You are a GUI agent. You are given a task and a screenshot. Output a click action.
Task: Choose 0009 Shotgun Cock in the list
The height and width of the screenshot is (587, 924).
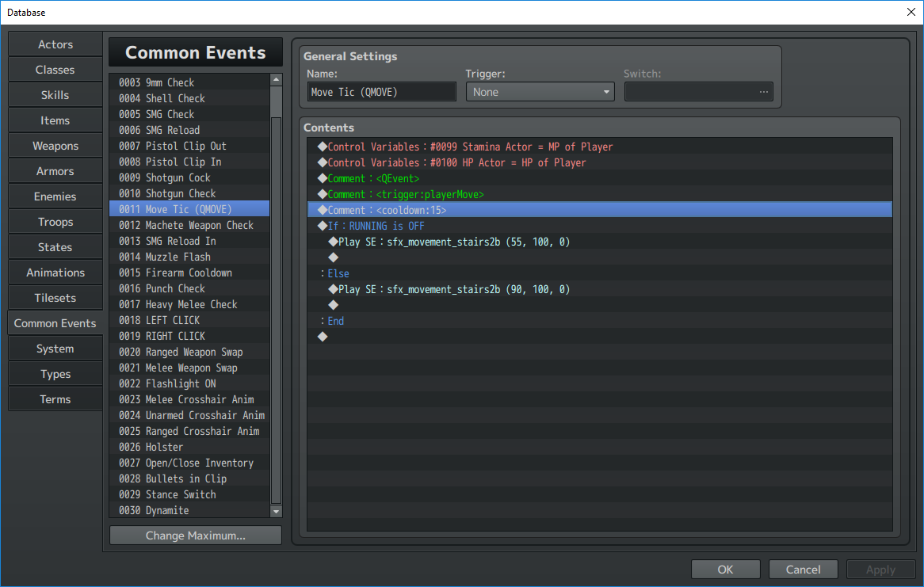[x=189, y=177]
